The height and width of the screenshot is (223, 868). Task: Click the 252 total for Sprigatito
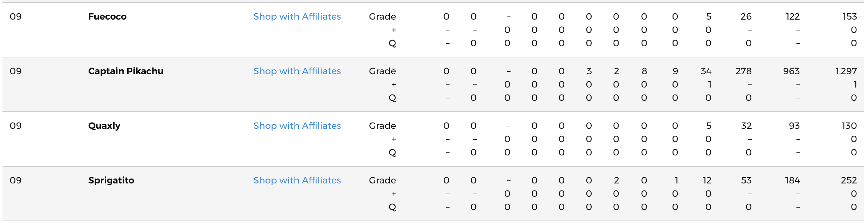tap(849, 180)
